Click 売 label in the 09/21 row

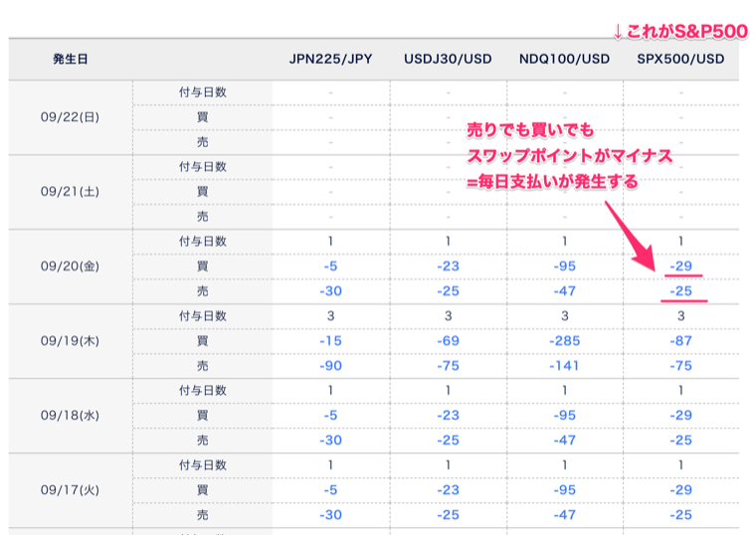[x=203, y=217]
